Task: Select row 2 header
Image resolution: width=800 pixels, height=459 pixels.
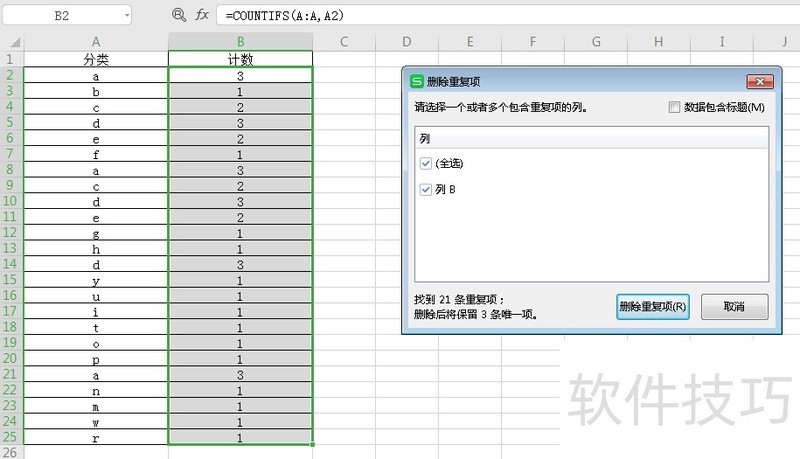Action: (11, 75)
